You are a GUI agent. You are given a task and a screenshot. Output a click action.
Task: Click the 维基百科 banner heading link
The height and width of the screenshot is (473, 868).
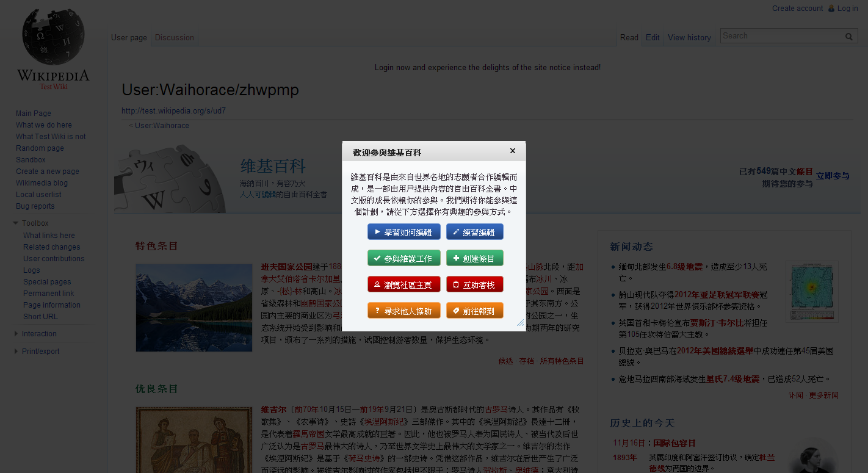tap(273, 166)
